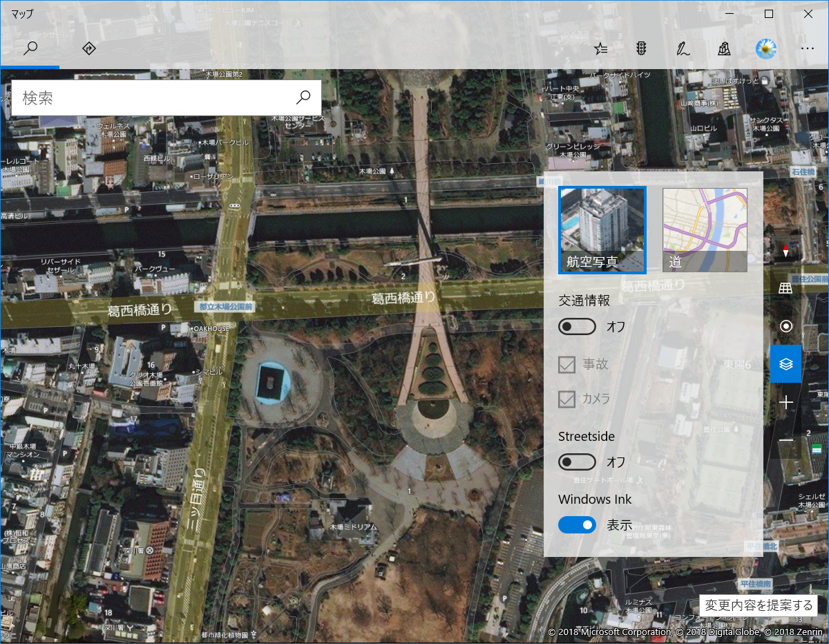The height and width of the screenshot is (644, 829).
Task: Open the more options ellipsis menu
Action: pyautogui.click(x=807, y=48)
